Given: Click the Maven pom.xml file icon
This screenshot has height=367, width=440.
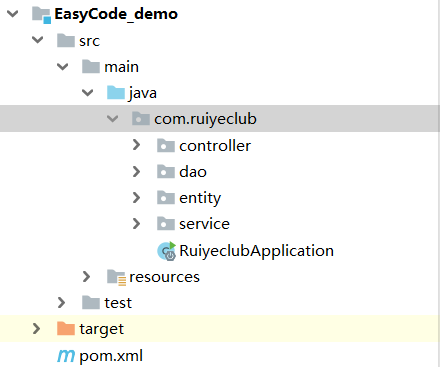Looking at the screenshot, I should [x=66, y=356].
